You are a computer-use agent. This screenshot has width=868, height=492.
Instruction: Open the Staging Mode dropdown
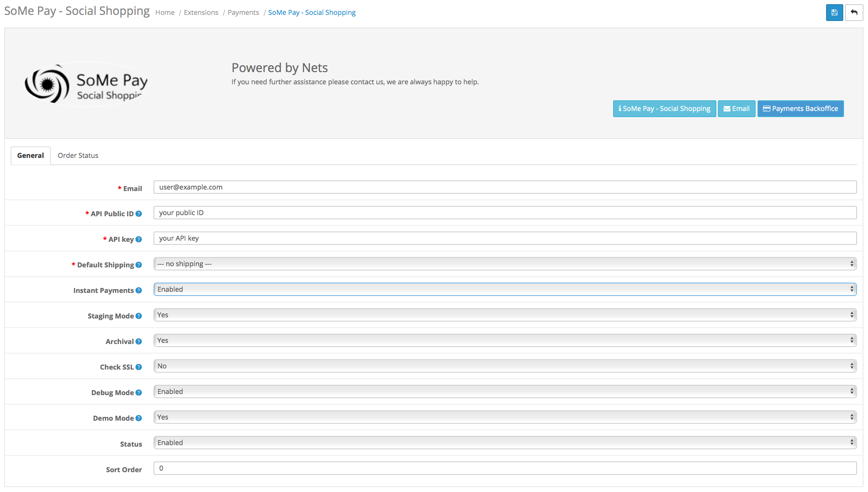pyautogui.click(x=505, y=315)
